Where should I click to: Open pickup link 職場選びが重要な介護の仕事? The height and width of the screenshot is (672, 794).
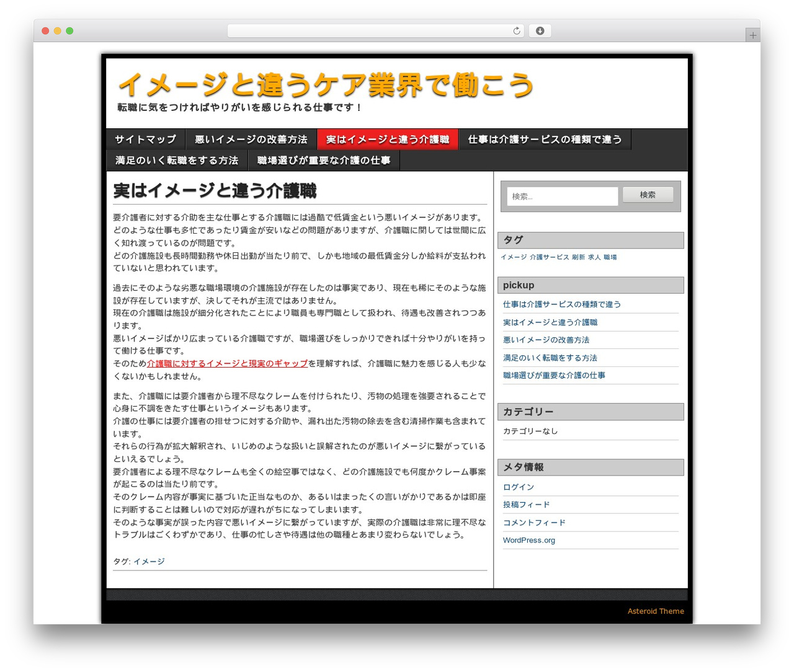[x=554, y=375]
